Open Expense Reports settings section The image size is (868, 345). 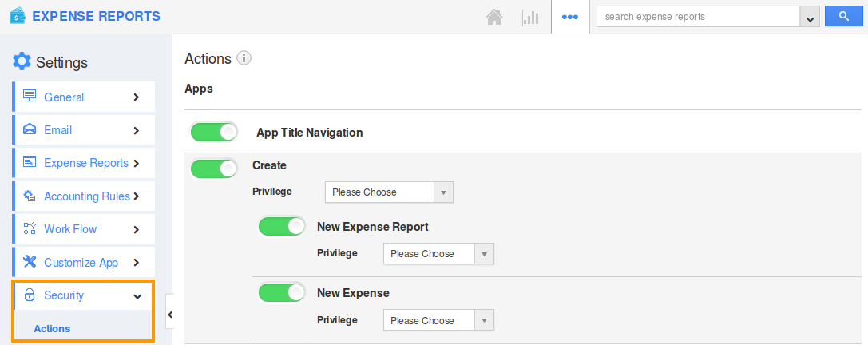tap(84, 163)
